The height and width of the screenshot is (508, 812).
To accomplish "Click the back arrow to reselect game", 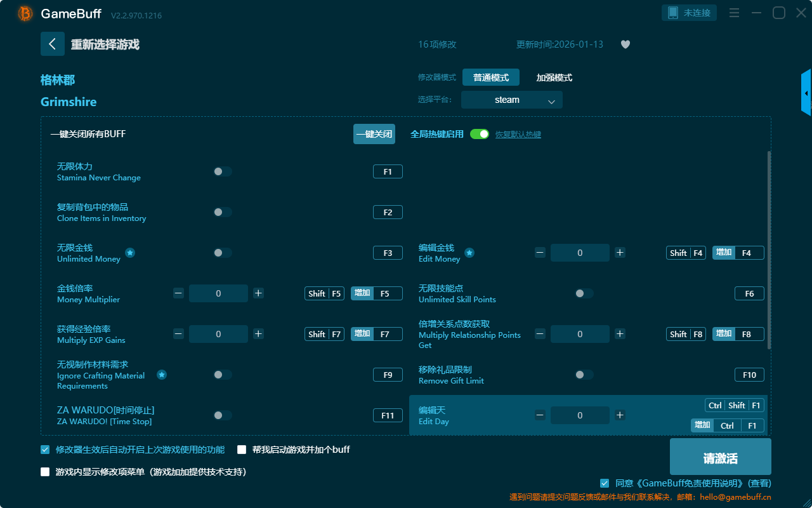I will pos(52,44).
